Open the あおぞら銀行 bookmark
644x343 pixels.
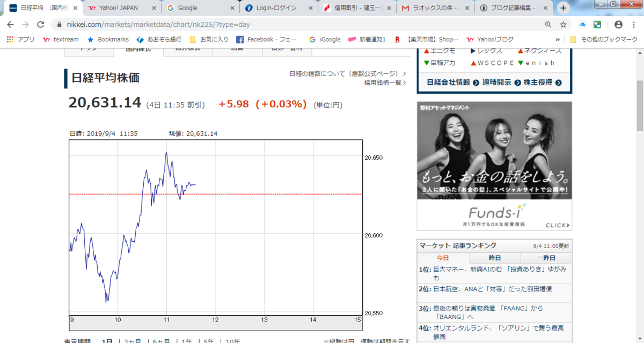point(159,39)
